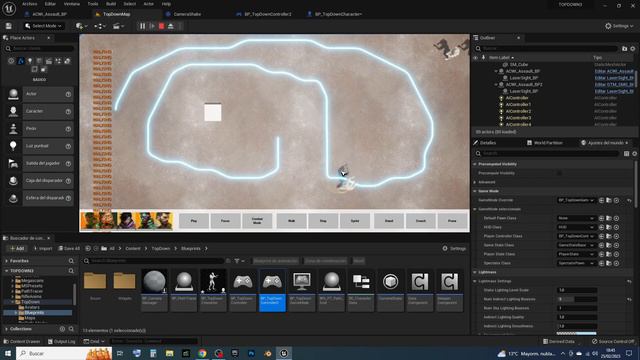Image resolution: width=640 pixels, height=360 pixels.
Task: Open Content Browser Settings
Action: click(454, 249)
